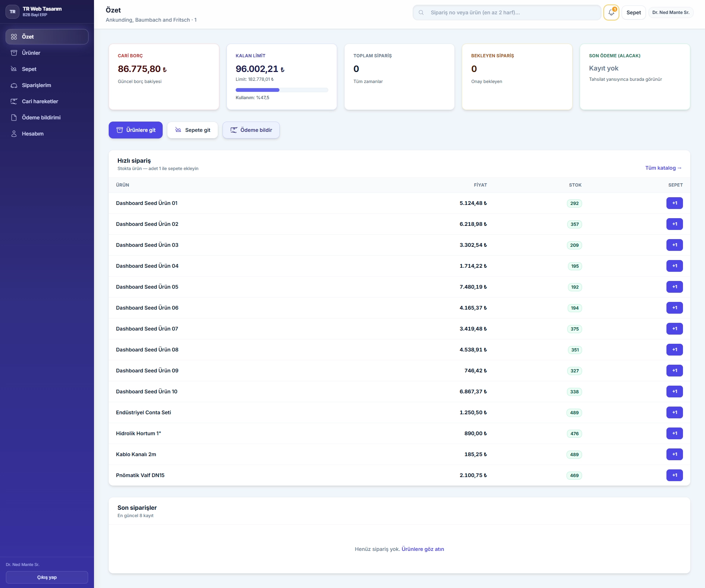Click the Hesabım person icon
This screenshot has width=705, height=588.
(x=14, y=134)
